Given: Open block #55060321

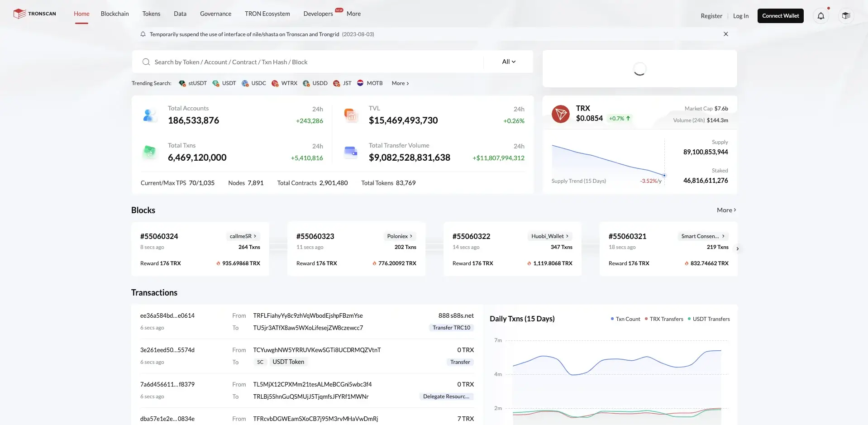Looking at the screenshot, I should pyautogui.click(x=627, y=236).
